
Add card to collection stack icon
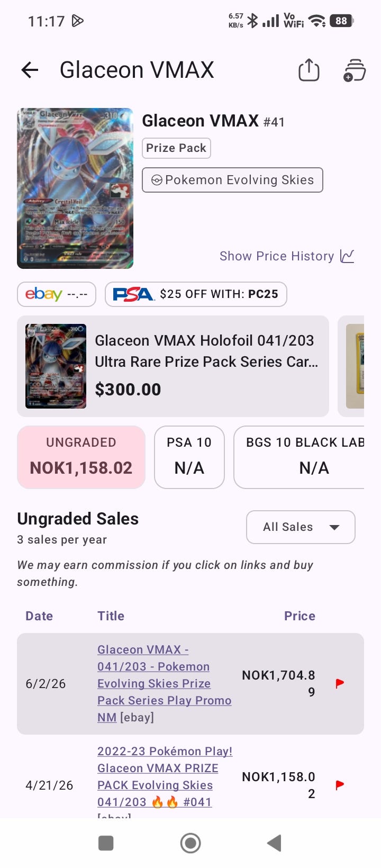click(354, 70)
